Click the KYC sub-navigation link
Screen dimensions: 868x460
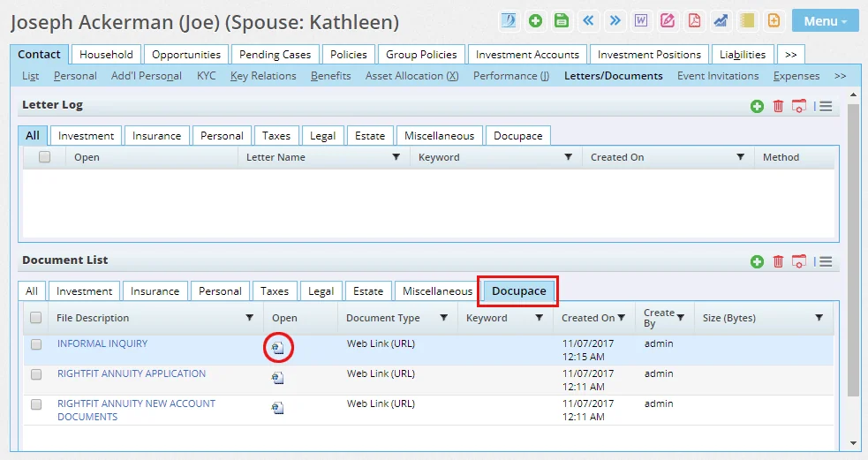tap(206, 76)
